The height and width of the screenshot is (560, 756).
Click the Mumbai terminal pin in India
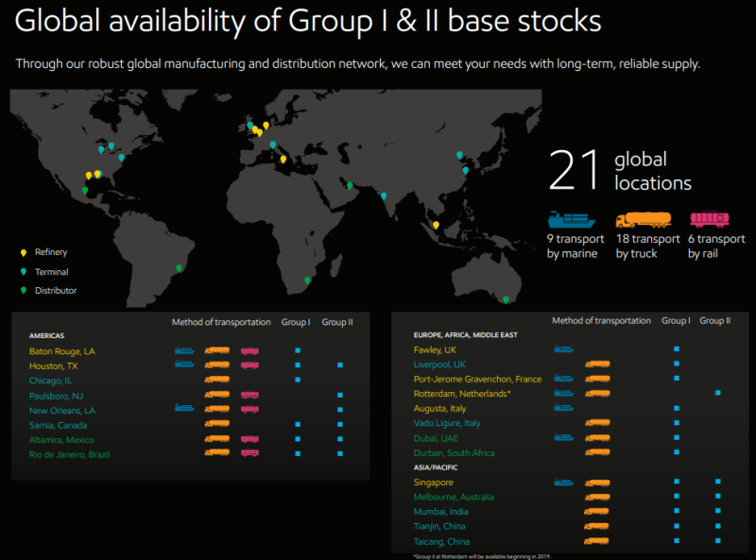point(383,195)
